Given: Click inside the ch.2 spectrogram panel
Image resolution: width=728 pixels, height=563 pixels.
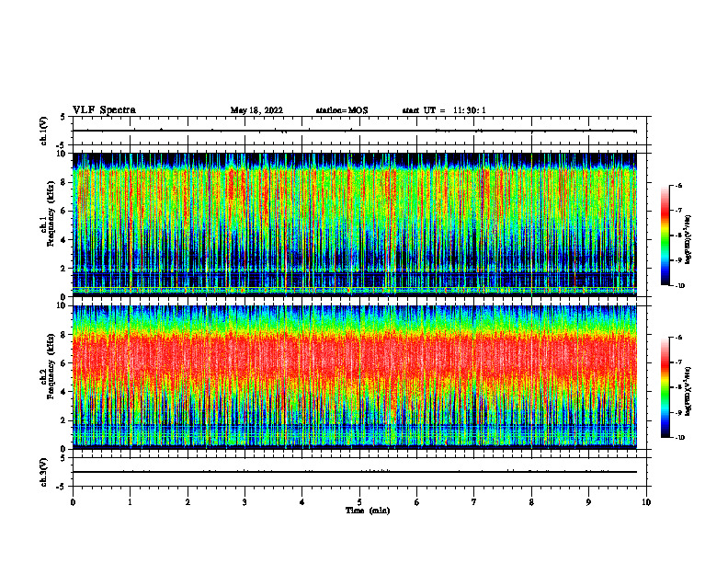Looking at the screenshot, I should click(355, 377).
